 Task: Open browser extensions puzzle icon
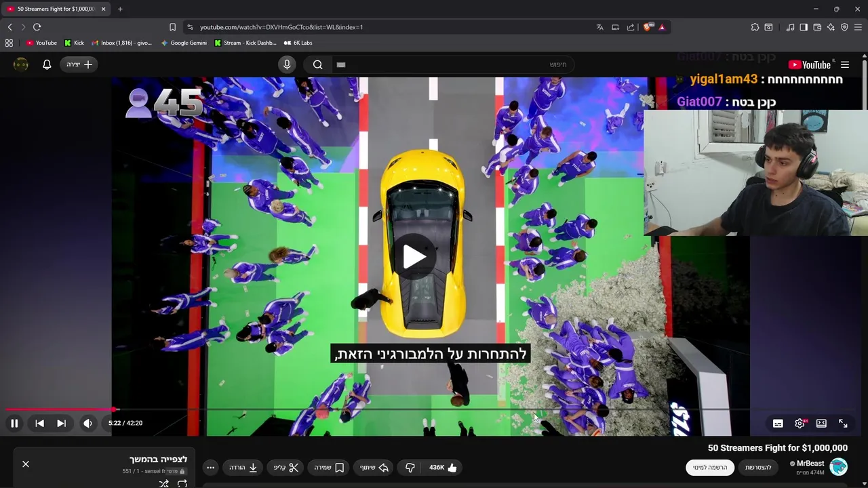coord(755,27)
